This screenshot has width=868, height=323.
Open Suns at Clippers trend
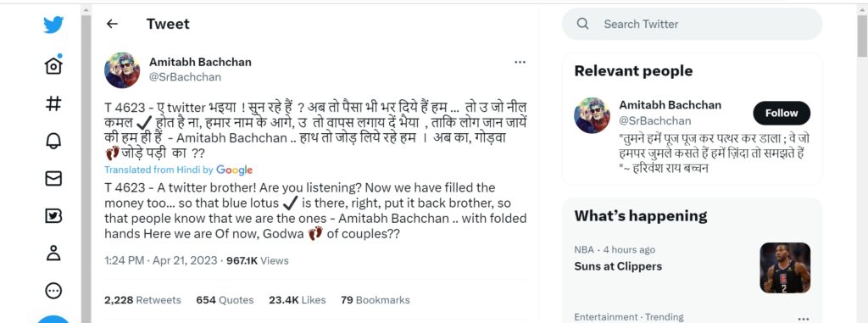618,266
